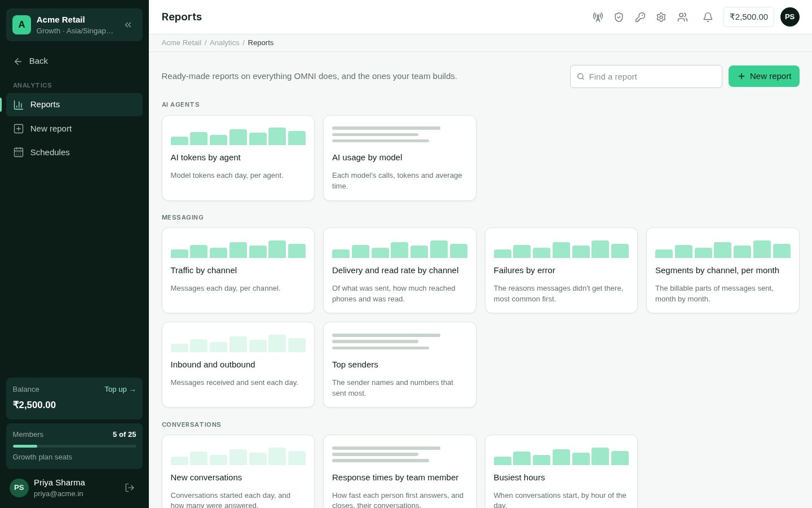Screen dimensions: 812x508
Task: Click the Members seats progress bar
Action: coord(74,446)
